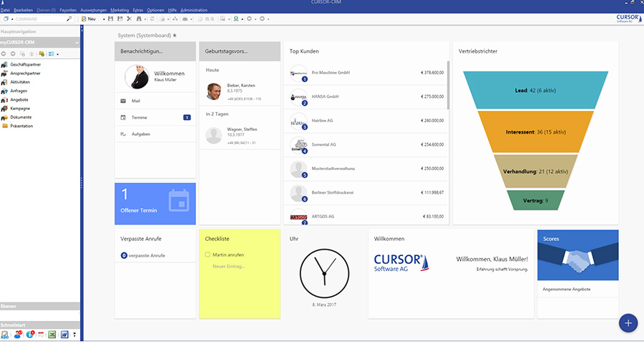Favorite the Systemboard with the star icon
Screen dimensions: 644x346
(175, 35)
